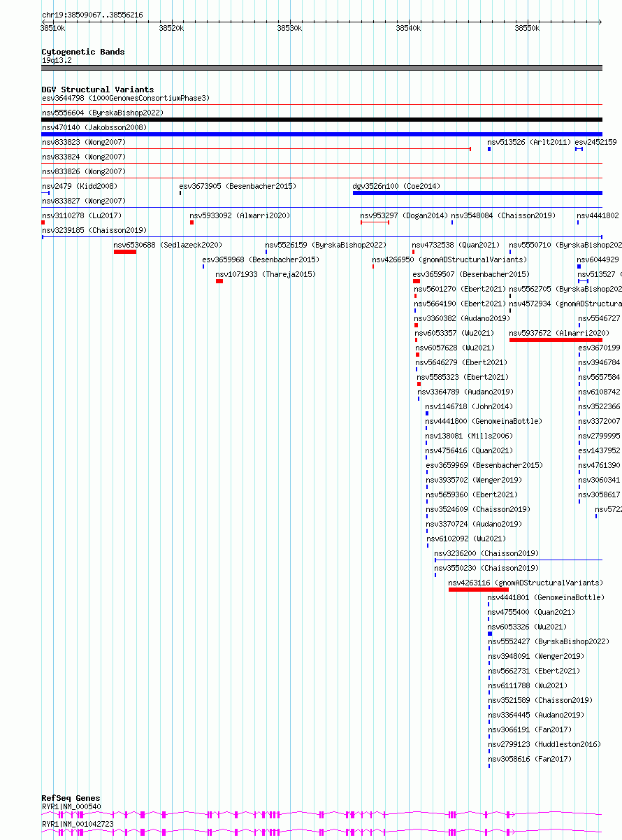
Task: Open dgv3526n100 (Coe2014) label
Action: click(396, 186)
